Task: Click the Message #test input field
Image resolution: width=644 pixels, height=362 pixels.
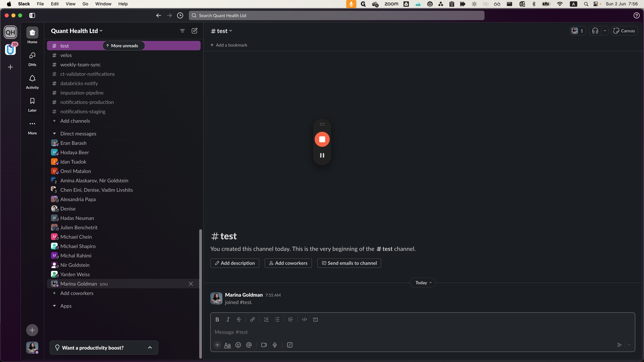Action: click(422, 332)
